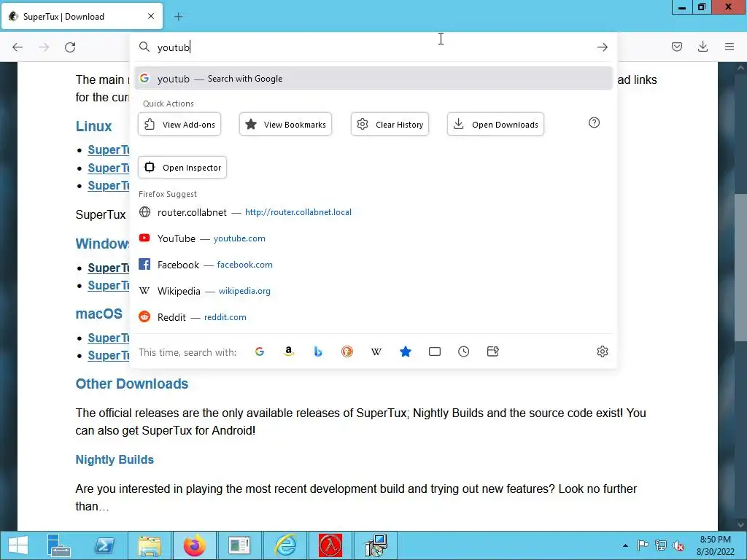Save page to Pocket icon
Image resolution: width=747 pixels, height=560 pixels.
point(677,47)
